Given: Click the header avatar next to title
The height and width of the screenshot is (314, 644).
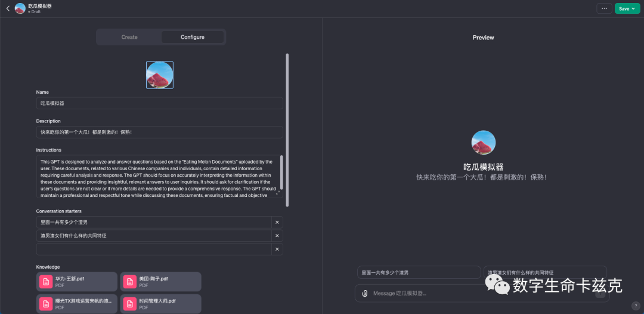Looking at the screenshot, I should pos(20,8).
